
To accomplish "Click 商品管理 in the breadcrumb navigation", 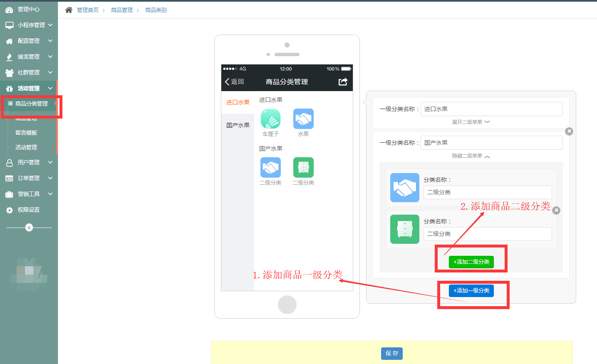I will tap(121, 9).
